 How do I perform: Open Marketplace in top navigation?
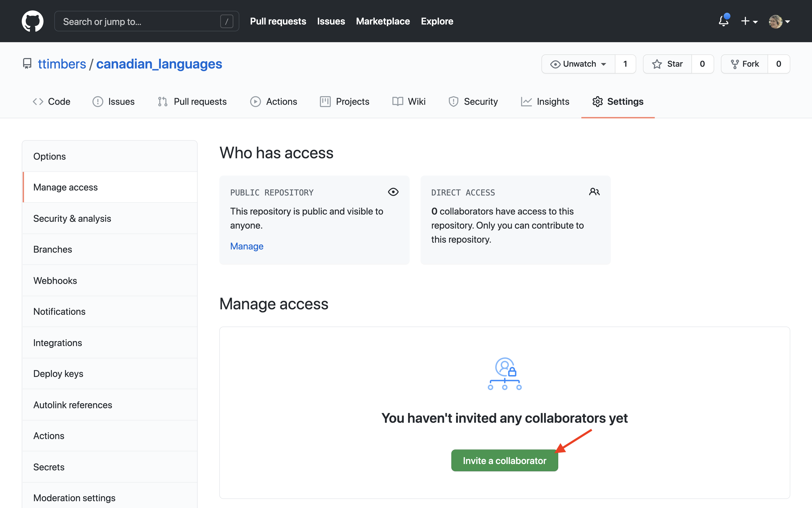tap(383, 21)
